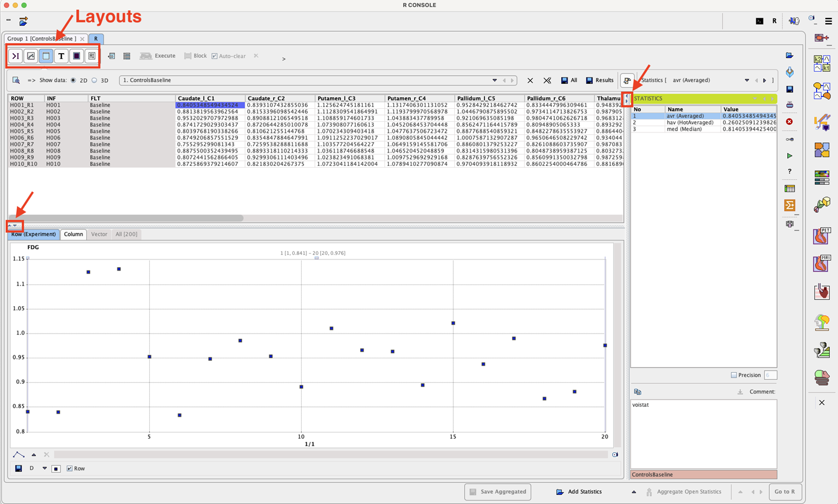Click the Aggregate Open Statistics button
838x504 pixels.
[684, 492]
